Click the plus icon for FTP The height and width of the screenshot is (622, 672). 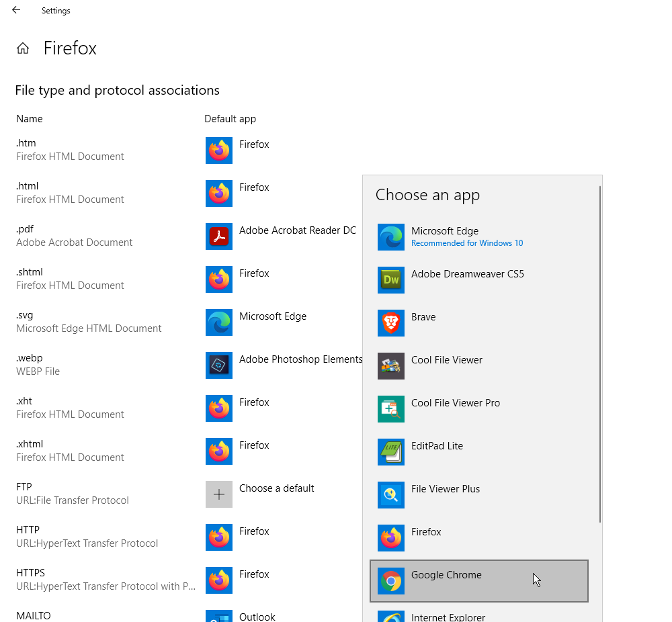tap(219, 494)
